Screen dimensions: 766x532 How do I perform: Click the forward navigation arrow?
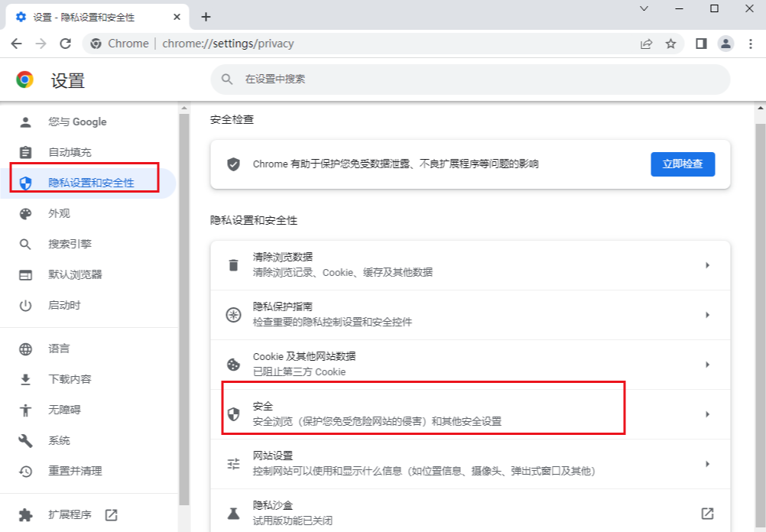click(41, 44)
